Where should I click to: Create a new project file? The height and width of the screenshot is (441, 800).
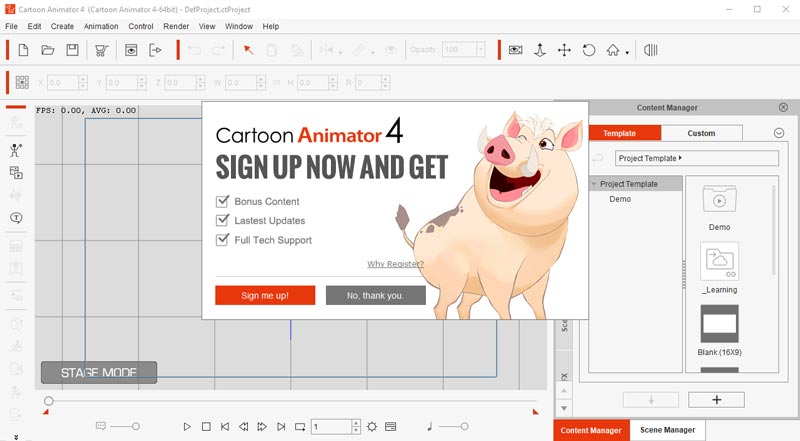pyautogui.click(x=23, y=50)
